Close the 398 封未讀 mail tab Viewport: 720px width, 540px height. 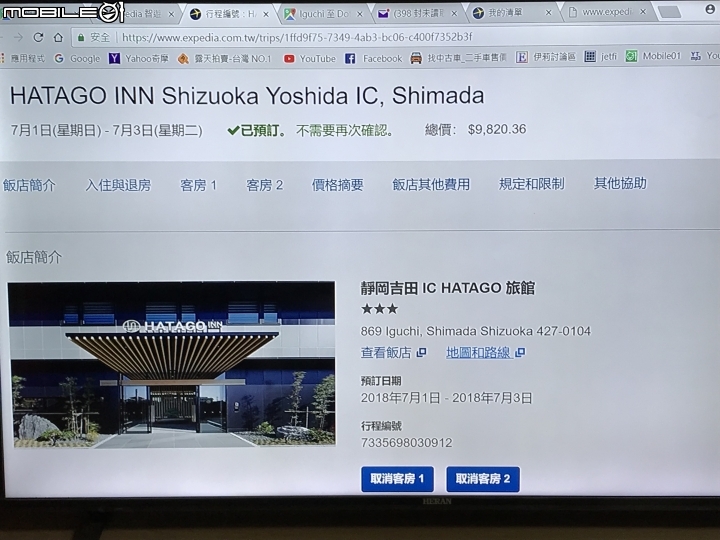454,14
